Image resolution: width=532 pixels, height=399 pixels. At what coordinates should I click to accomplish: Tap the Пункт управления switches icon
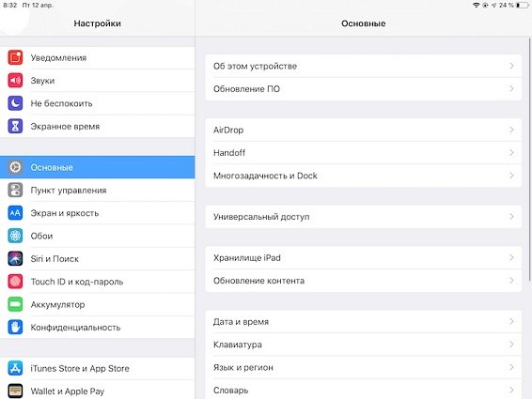pyautogui.click(x=15, y=191)
